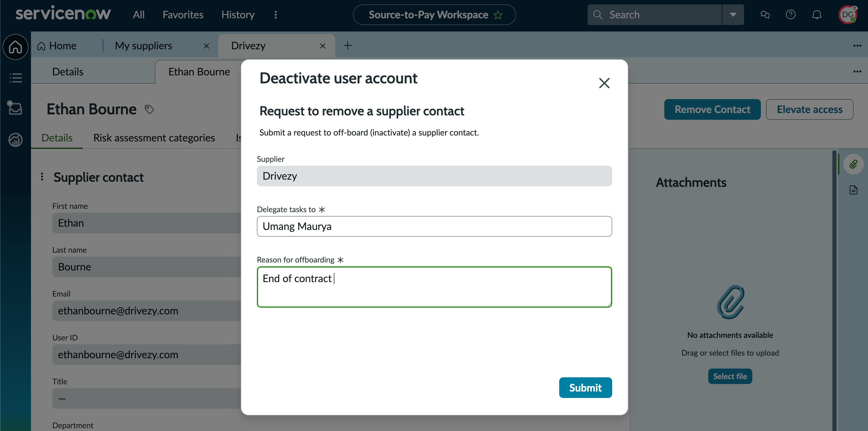Open the DG user avatar menu
The width and height of the screenshot is (868, 431).
847,14
